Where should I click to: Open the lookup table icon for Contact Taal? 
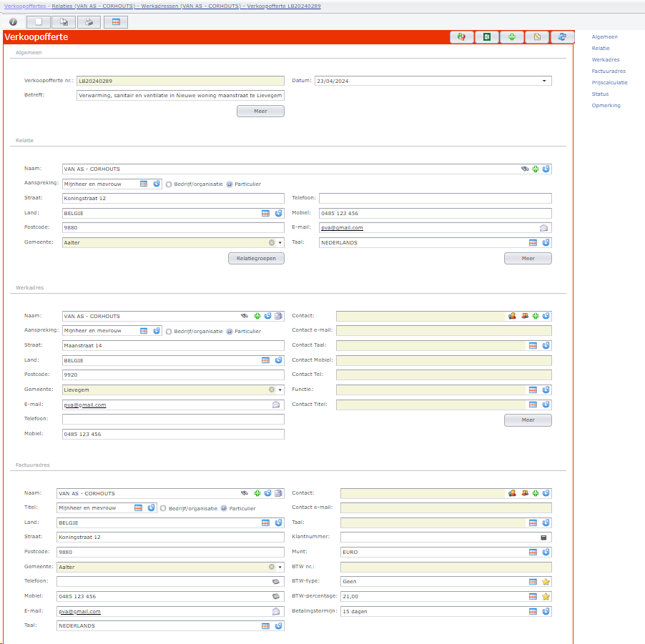(533, 345)
